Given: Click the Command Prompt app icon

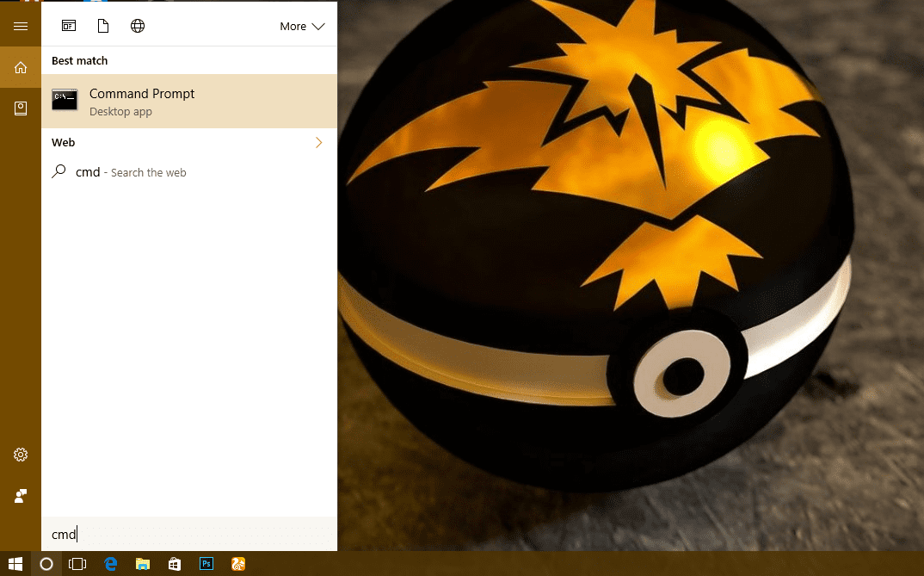Looking at the screenshot, I should (65, 100).
